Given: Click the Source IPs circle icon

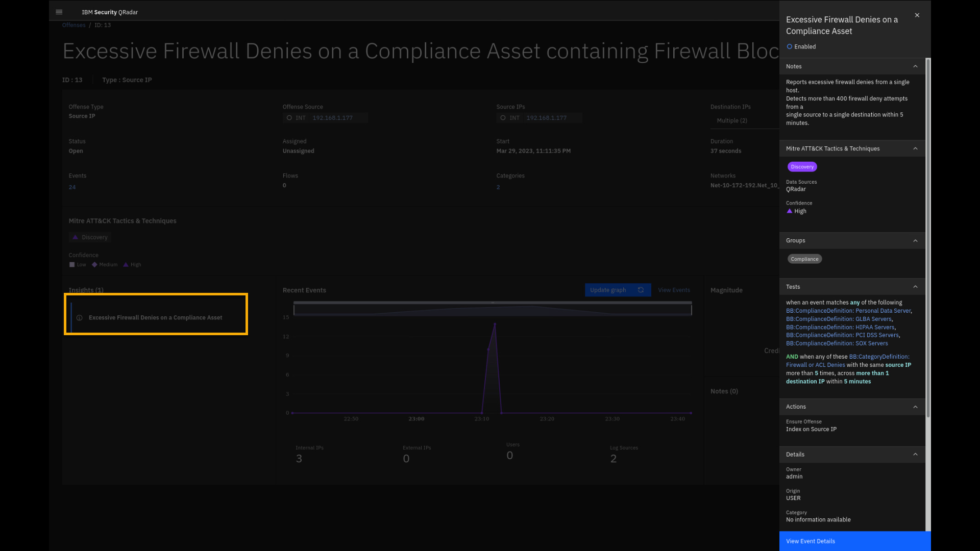Looking at the screenshot, I should tap(503, 118).
